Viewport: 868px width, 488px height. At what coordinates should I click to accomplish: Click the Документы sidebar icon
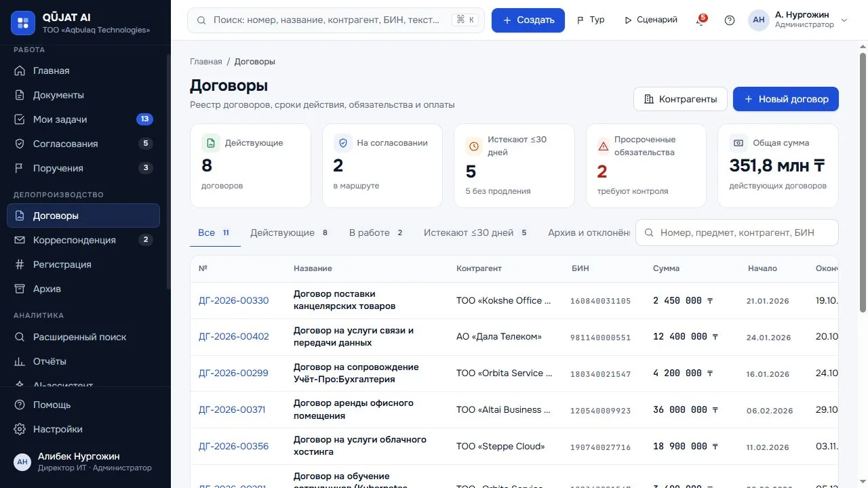coord(20,95)
